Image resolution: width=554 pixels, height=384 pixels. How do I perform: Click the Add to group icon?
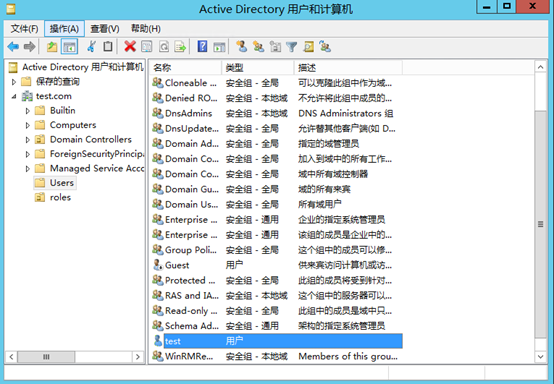point(325,47)
